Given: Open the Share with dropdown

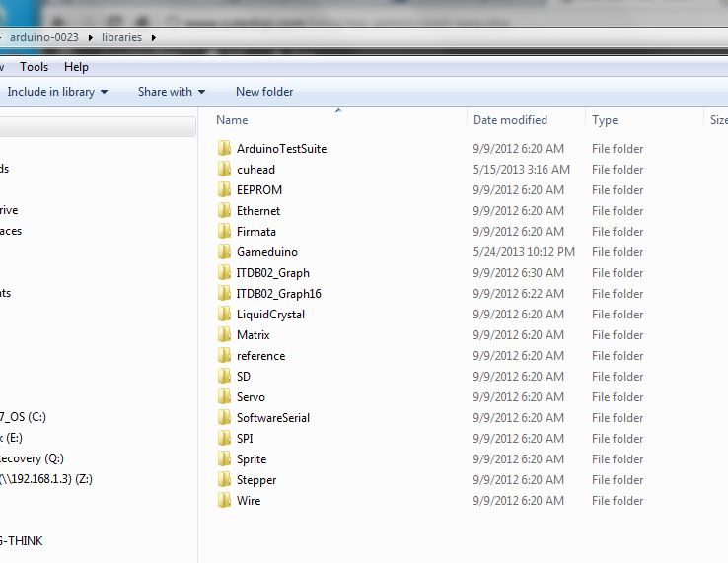Looking at the screenshot, I should point(172,92).
